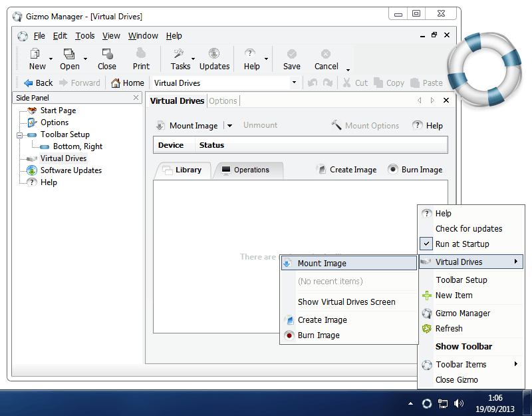The image size is (532, 416).
Task: Show hidden tray icons arrow
Action: (x=410, y=403)
